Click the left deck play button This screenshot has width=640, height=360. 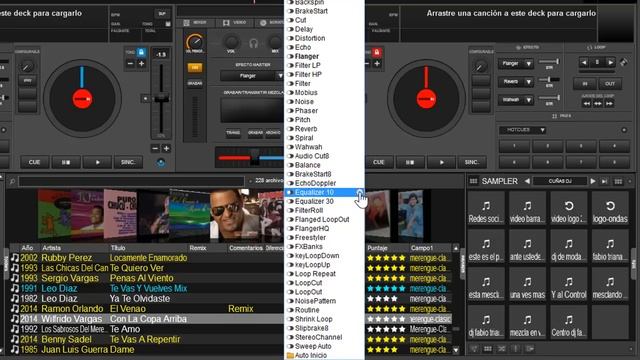coord(98,162)
